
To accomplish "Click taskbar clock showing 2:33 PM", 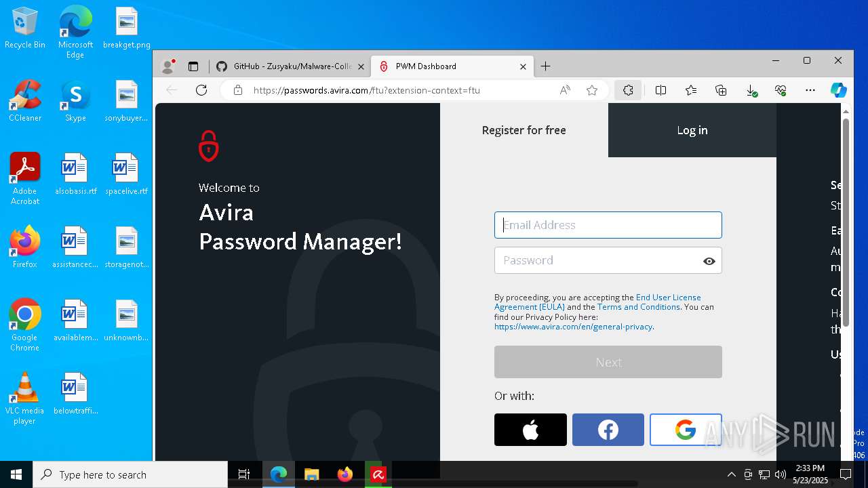I will [x=810, y=474].
